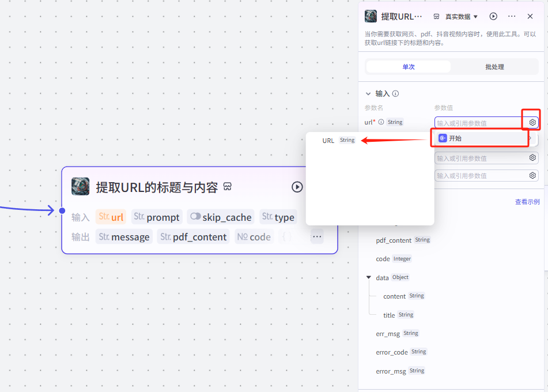The width and height of the screenshot is (548, 392).
Task: Show info tooltip next to 输入 heading
Action: pyautogui.click(x=395, y=94)
